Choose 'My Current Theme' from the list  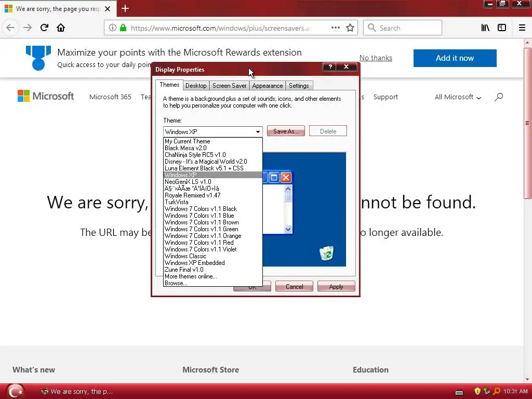coord(212,141)
